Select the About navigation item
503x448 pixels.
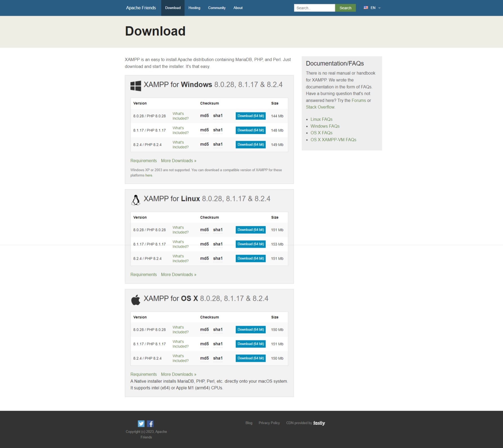238,8
